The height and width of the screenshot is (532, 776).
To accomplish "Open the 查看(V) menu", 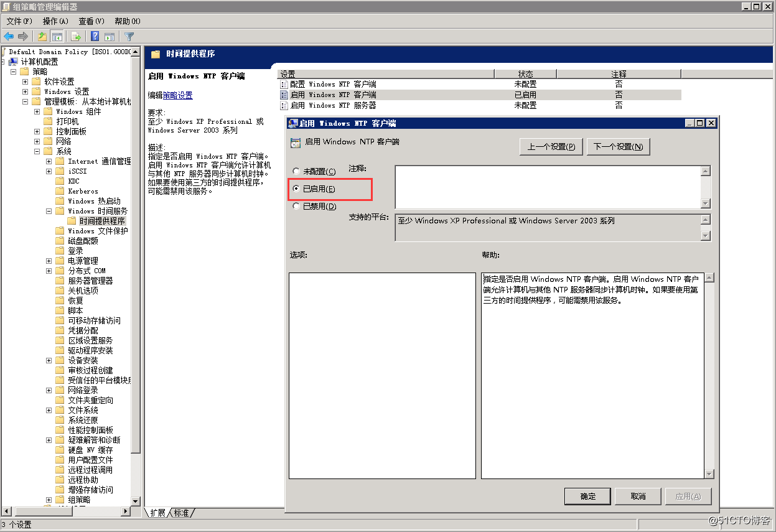I will pyautogui.click(x=91, y=21).
